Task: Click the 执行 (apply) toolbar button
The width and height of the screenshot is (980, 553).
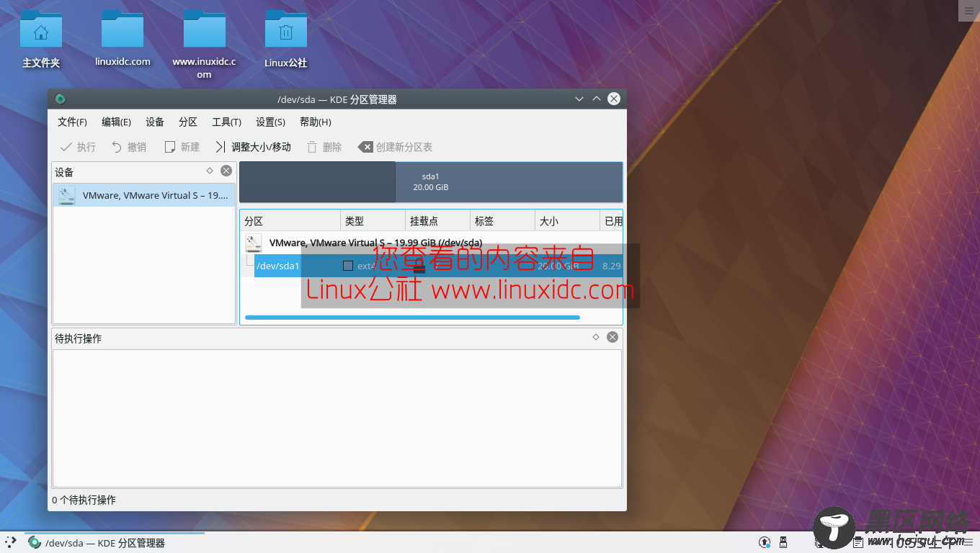Action: pyautogui.click(x=78, y=147)
